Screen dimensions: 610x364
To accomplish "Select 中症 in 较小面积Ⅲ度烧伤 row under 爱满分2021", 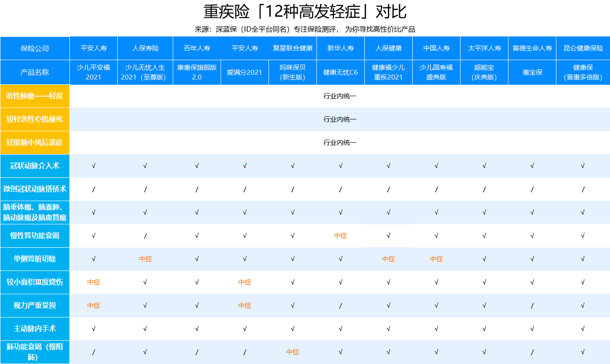I will pyautogui.click(x=245, y=282).
